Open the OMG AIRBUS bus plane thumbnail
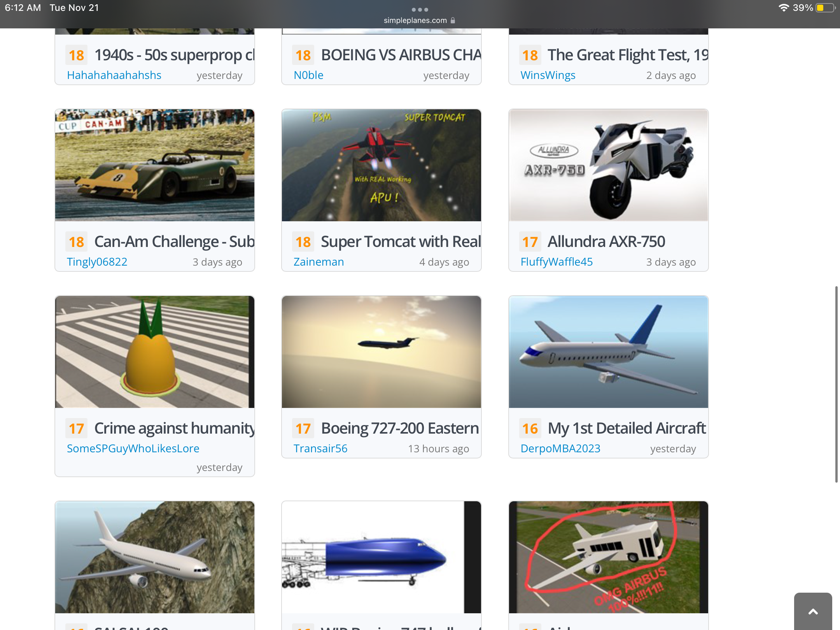The image size is (840, 630). click(x=609, y=557)
